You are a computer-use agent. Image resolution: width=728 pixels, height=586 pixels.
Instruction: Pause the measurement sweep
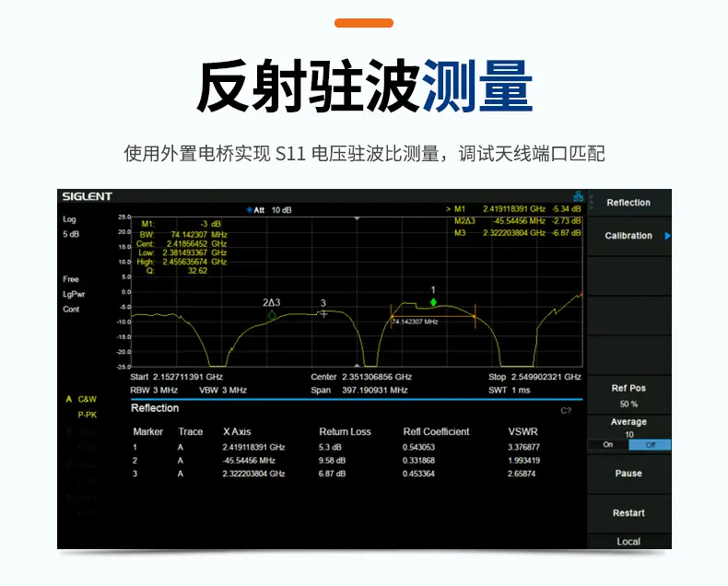[x=628, y=474]
